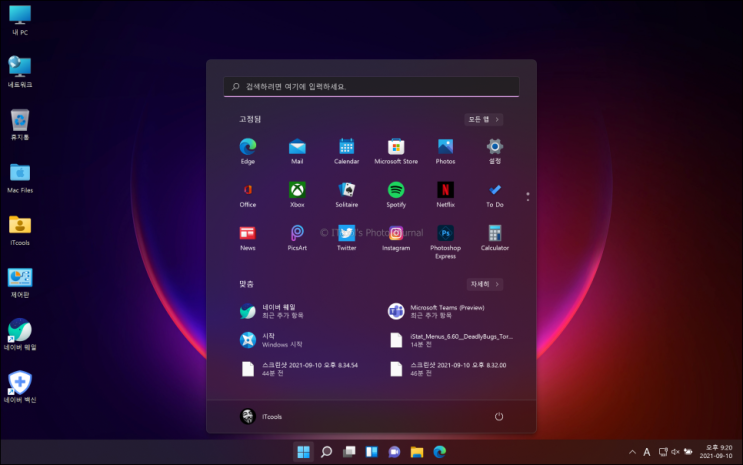
Task: Open Edge from the taskbar
Action: tap(439, 452)
